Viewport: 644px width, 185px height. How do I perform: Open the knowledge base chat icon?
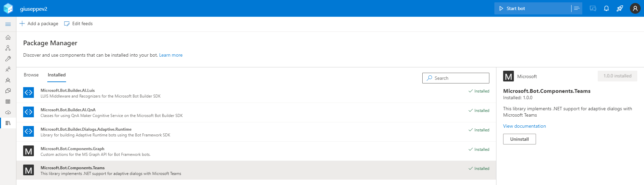(8, 91)
